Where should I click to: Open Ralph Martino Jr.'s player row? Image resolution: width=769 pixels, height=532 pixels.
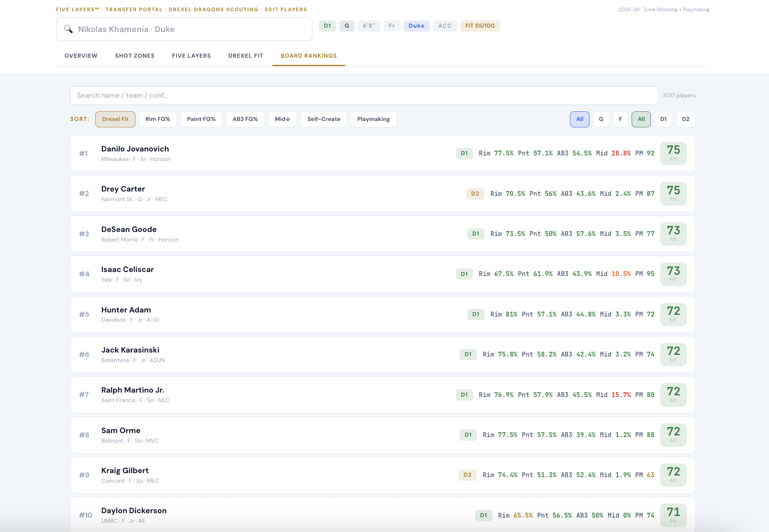tap(383, 395)
